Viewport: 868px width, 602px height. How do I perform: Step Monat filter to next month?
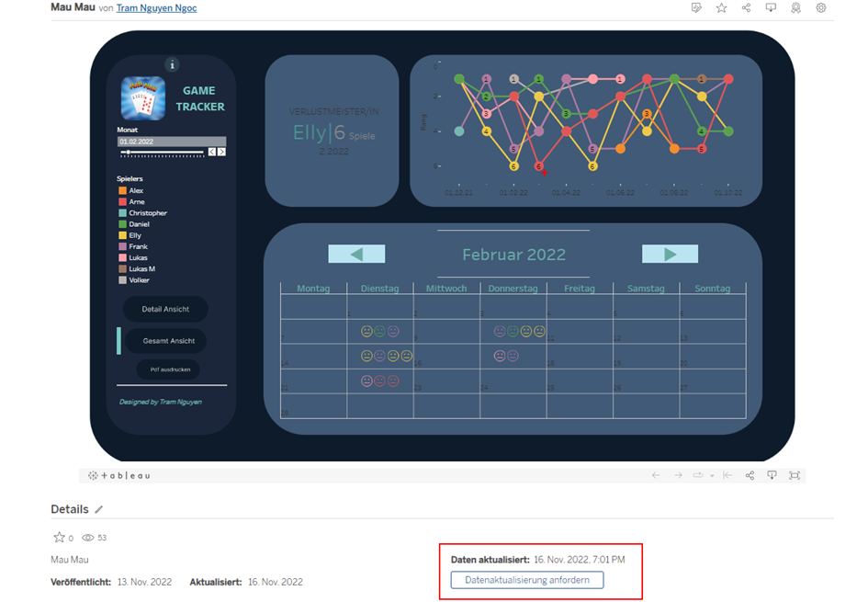[x=221, y=152]
